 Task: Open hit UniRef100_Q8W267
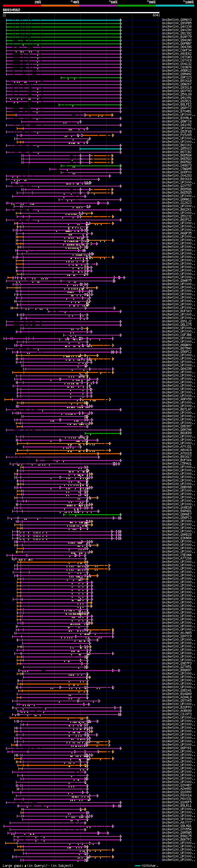pyautogui.click(x=177, y=84)
